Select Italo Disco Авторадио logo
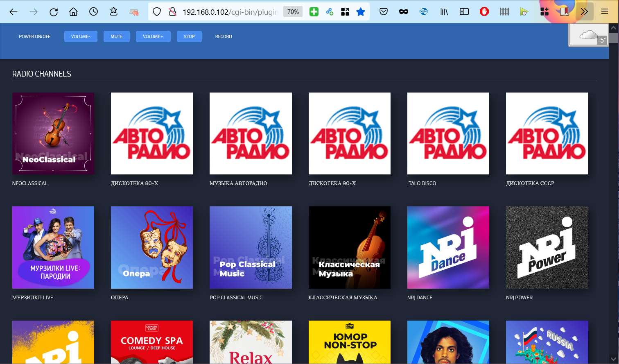Image resolution: width=619 pixels, height=364 pixels. (448, 133)
